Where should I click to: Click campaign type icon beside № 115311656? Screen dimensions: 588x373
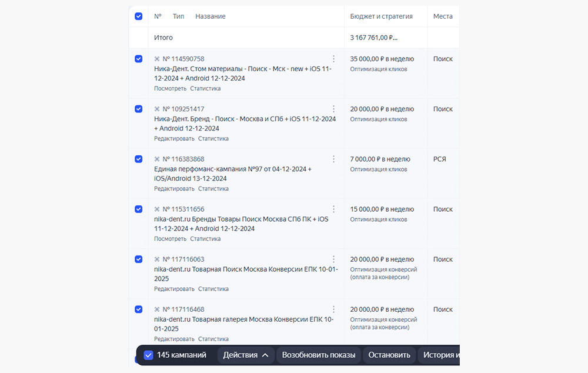coord(157,209)
